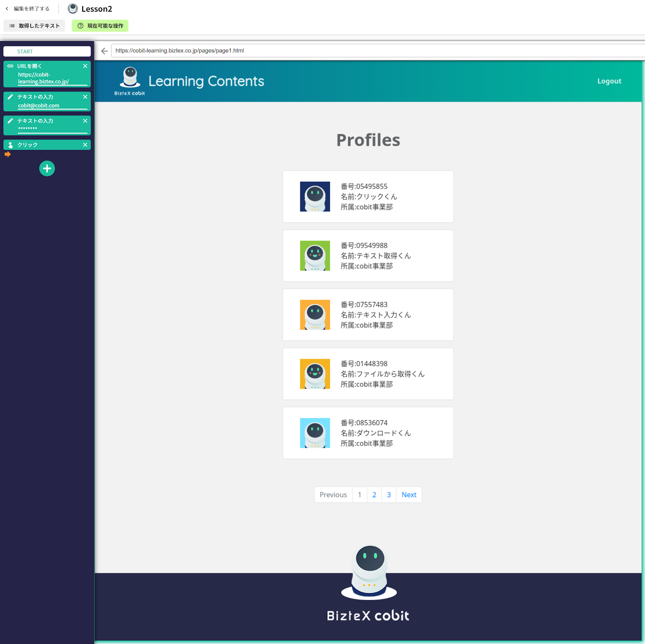Click the link icon on URLを開く step
The height and width of the screenshot is (644, 645).
pos(10,66)
